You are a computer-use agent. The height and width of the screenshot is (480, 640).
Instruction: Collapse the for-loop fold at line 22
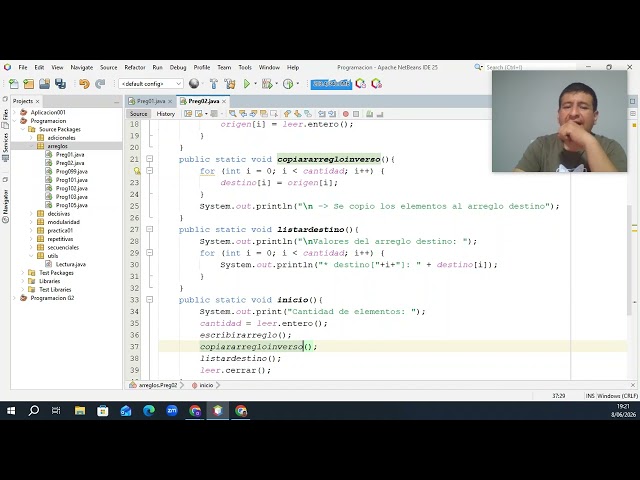[150, 171]
